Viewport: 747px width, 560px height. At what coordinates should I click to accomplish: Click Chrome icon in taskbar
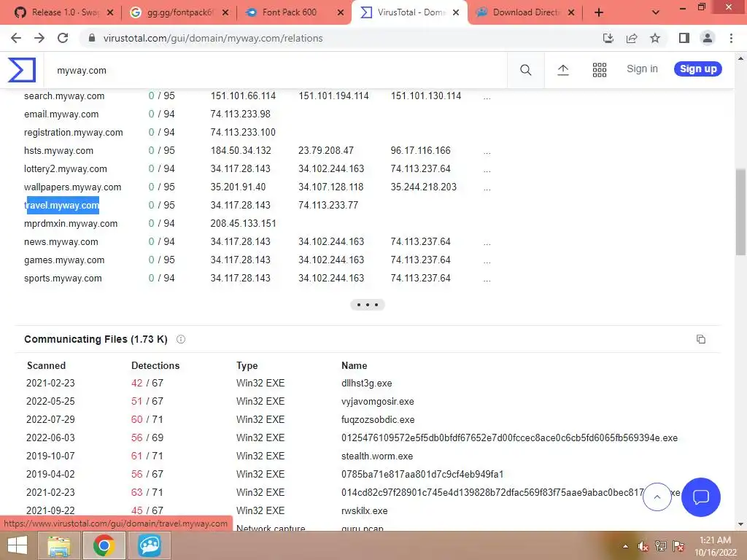coord(104,545)
